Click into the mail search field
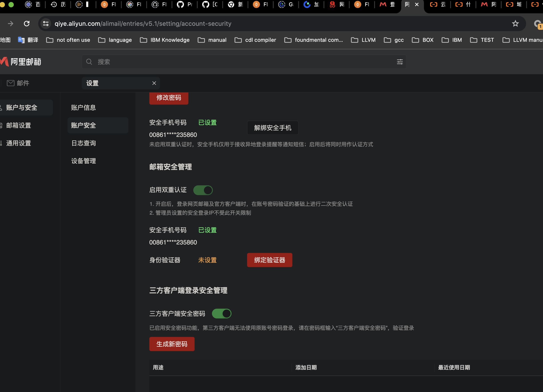This screenshot has height=392, width=543. click(240, 62)
